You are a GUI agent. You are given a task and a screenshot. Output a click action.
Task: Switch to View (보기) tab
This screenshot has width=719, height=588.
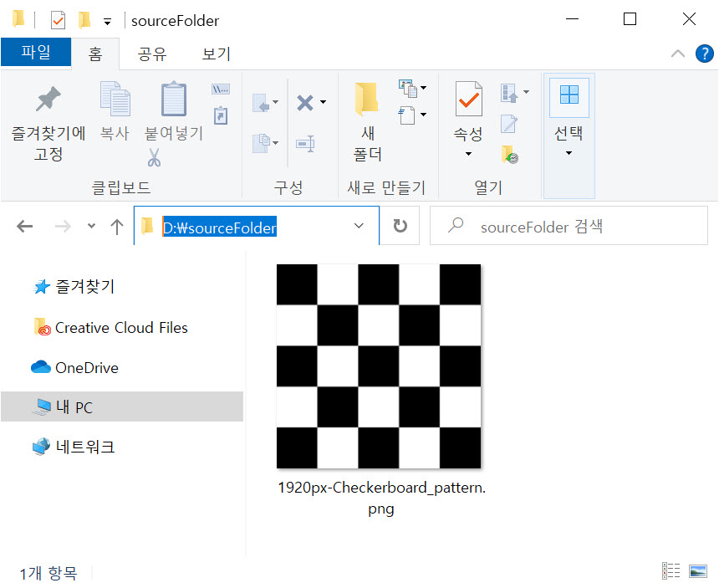pos(216,54)
